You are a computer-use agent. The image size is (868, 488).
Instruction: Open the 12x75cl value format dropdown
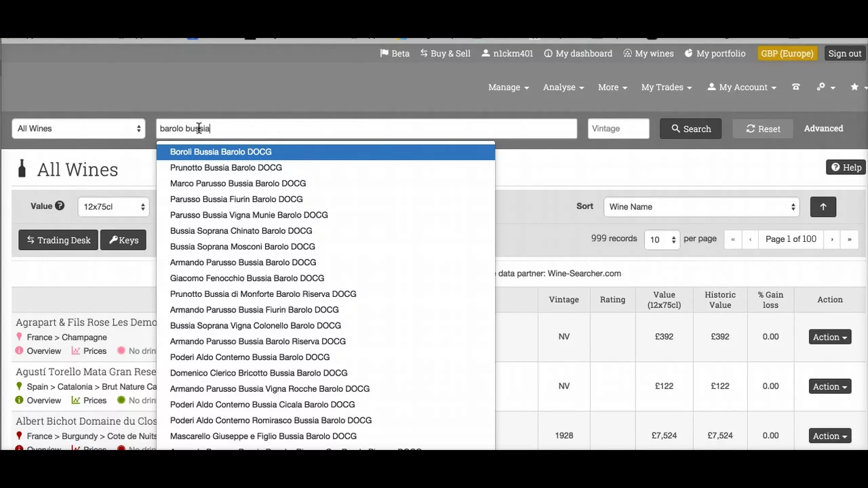click(x=113, y=207)
